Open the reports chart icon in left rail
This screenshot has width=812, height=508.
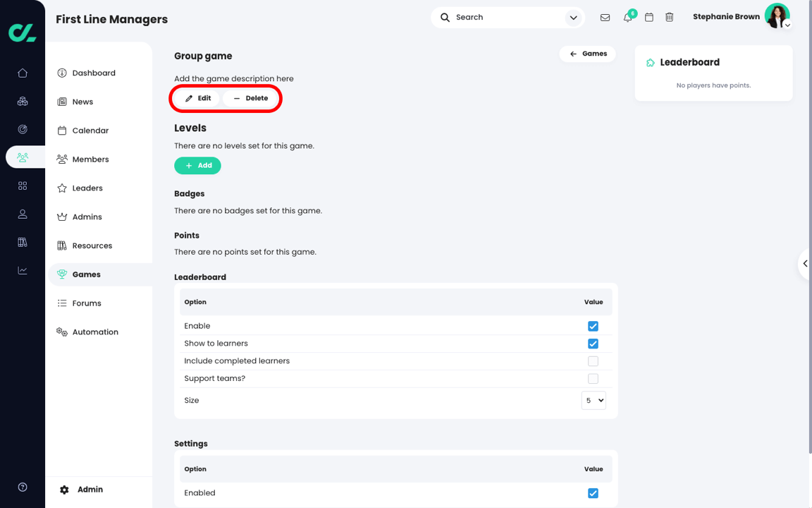(x=23, y=271)
